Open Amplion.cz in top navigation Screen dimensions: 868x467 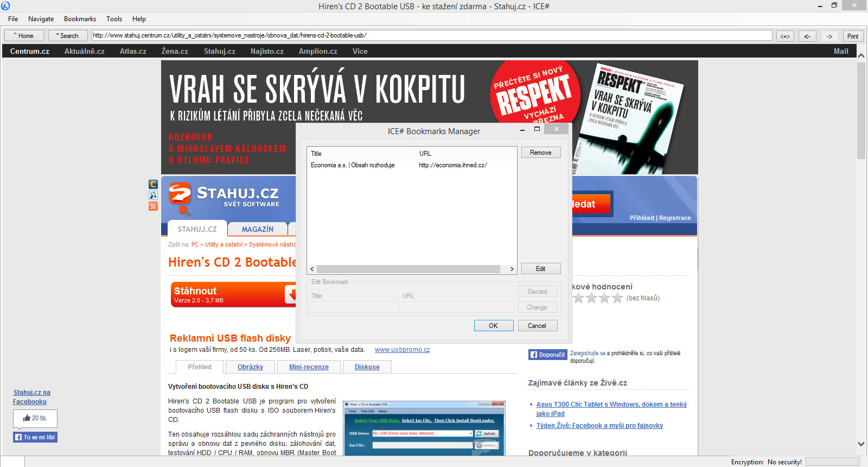click(318, 52)
